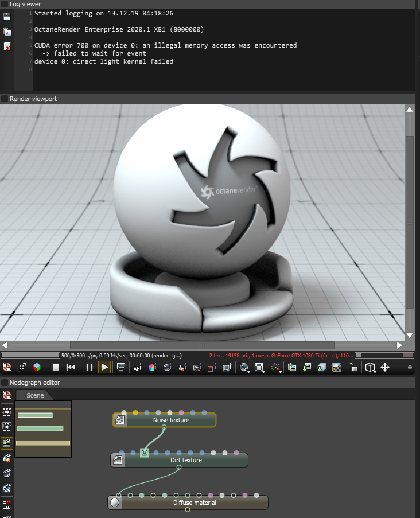This screenshot has width=420, height=518.
Task: Open the cube gizmo alignment dropdown
Action: (371, 367)
